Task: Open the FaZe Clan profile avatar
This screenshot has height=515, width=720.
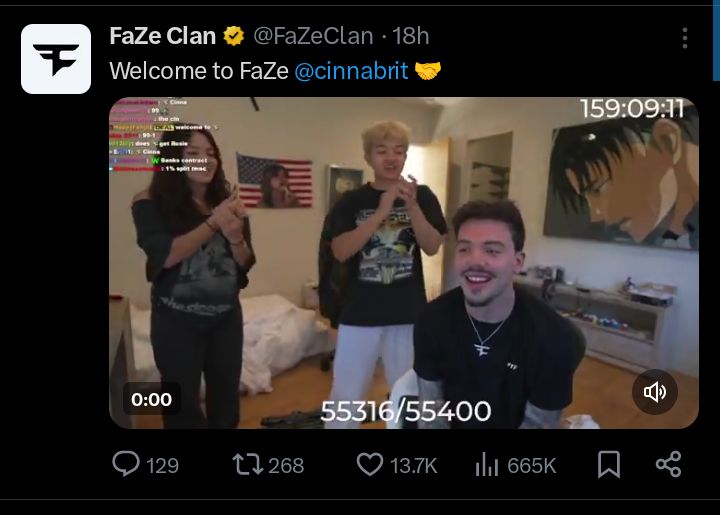Action: pos(56,59)
